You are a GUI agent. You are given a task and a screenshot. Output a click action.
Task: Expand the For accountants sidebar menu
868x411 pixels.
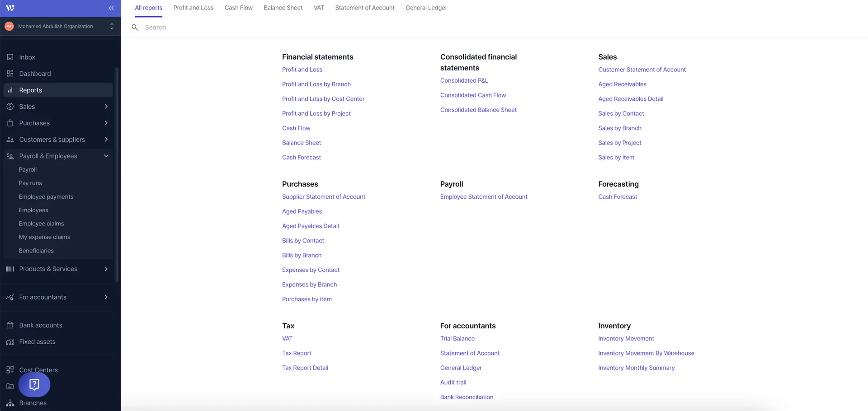click(x=106, y=297)
